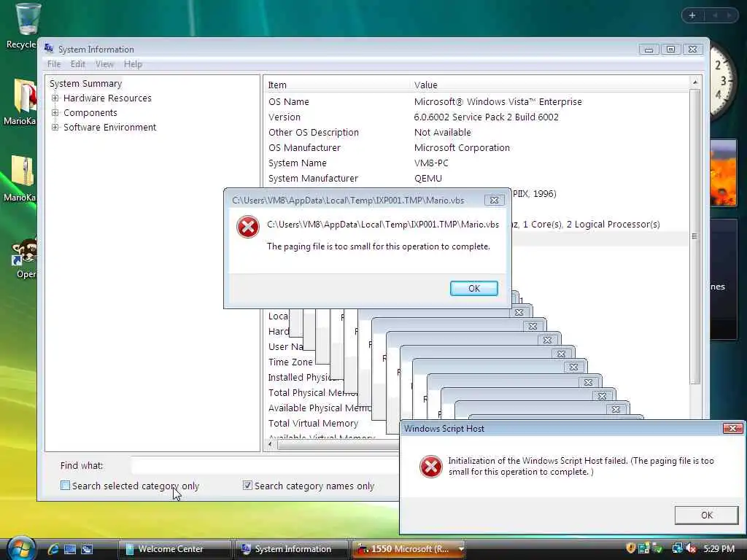Toggle Search selected category only checkbox

tap(65, 485)
